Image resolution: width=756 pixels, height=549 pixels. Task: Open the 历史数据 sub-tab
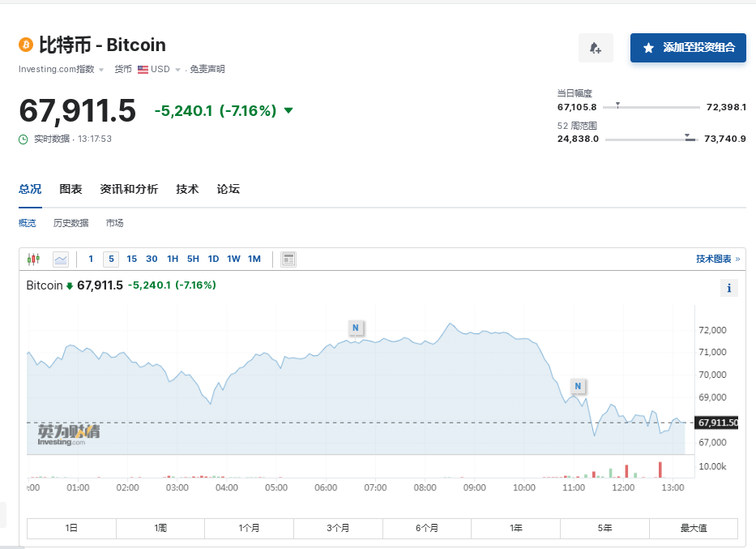pyautogui.click(x=70, y=223)
